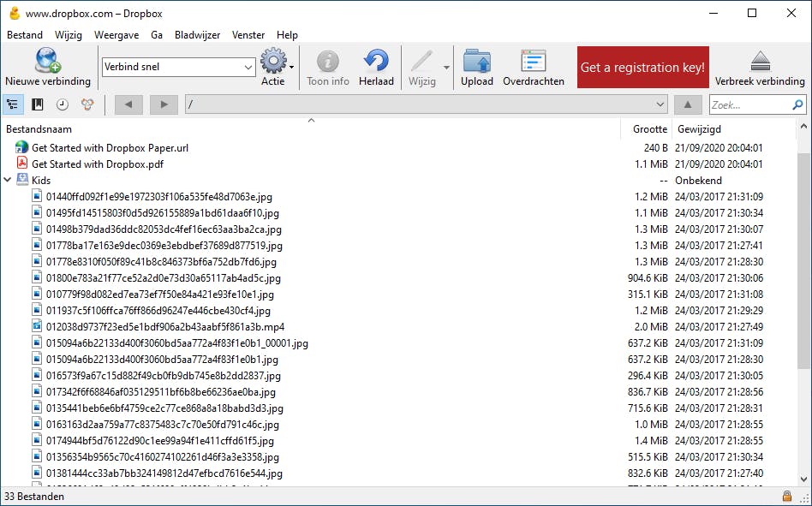Viewport: 812px width, 506px height.
Task: Open the Wijzig editor dropdown arrow
Action: tap(446, 68)
